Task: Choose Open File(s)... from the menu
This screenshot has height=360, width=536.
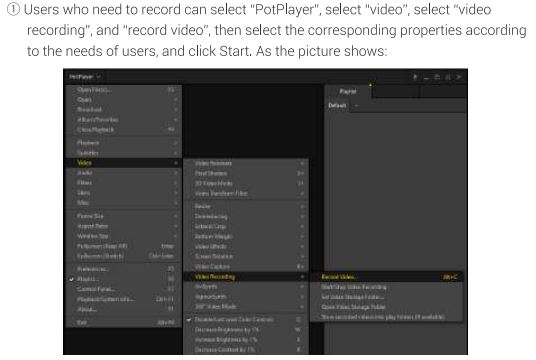Action: click(124, 90)
